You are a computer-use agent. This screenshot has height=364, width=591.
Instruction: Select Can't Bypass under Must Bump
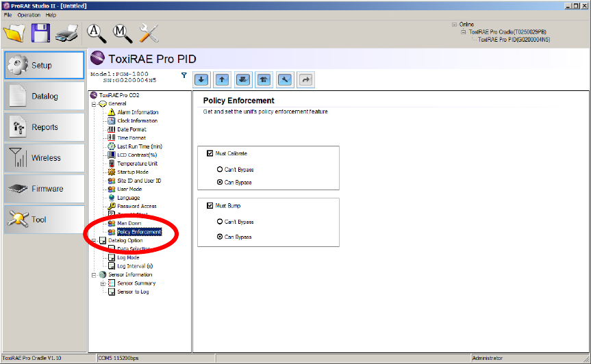[x=220, y=222]
